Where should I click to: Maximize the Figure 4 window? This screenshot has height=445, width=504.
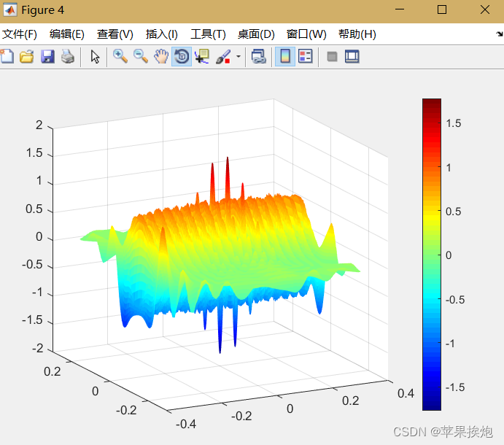point(442,9)
